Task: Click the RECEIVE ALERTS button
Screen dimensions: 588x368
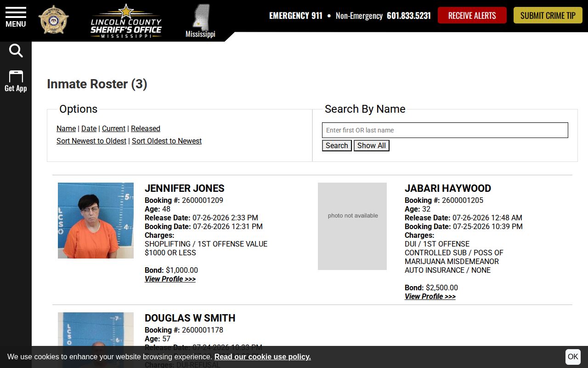Action: [472, 15]
